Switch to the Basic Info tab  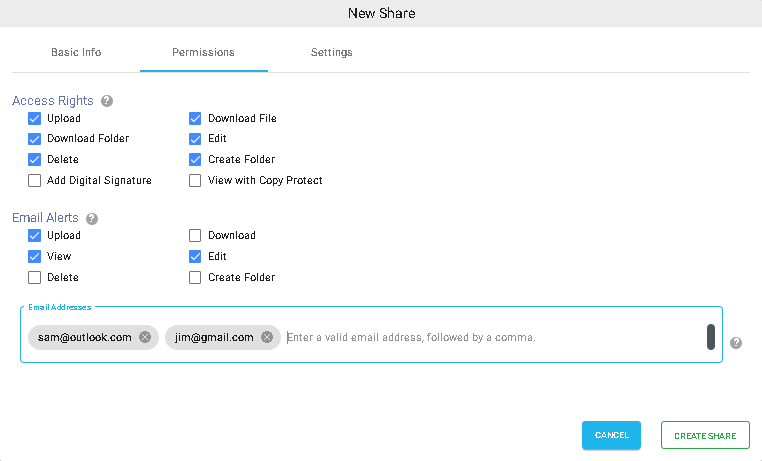[76, 52]
